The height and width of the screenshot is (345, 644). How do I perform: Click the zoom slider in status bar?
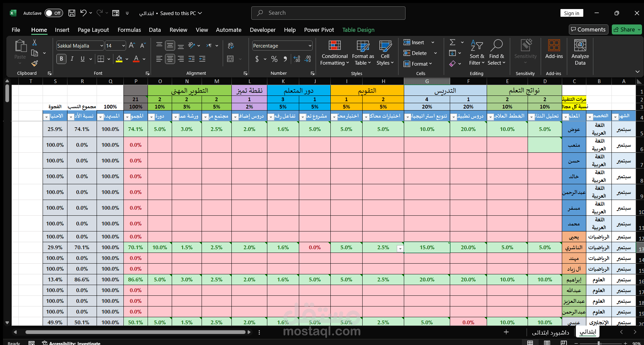click(599, 343)
